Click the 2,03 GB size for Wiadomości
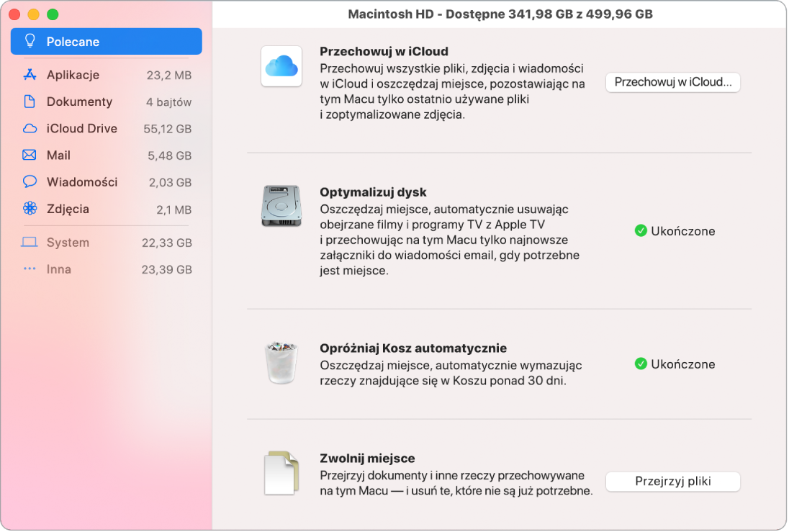Image resolution: width=789 pixels, height=532 pixels. pos(170,182)
